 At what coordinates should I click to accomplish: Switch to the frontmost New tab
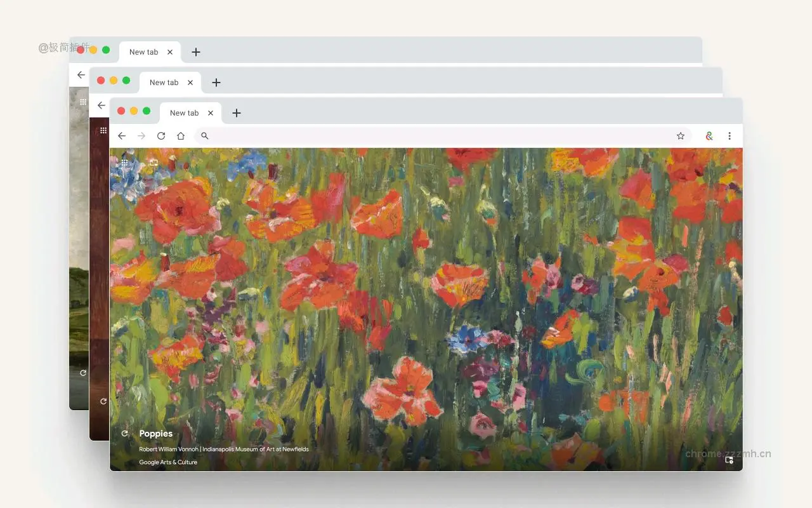click(185, 112)
